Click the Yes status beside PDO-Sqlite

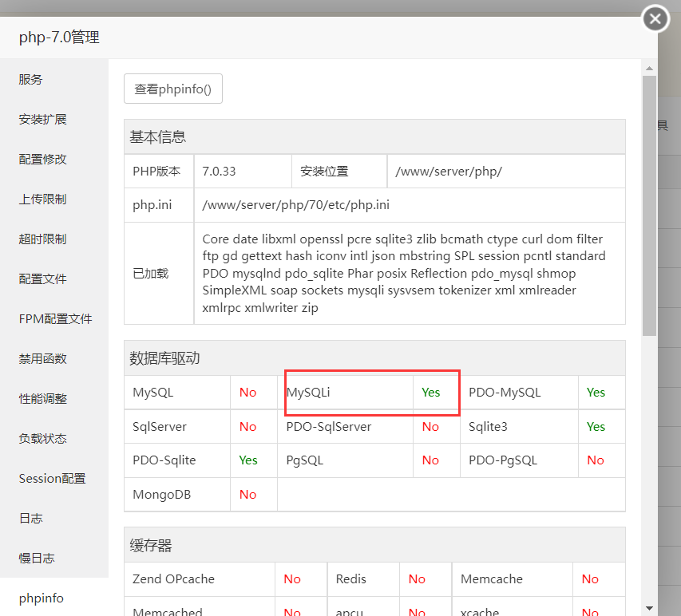coord(248,460)
